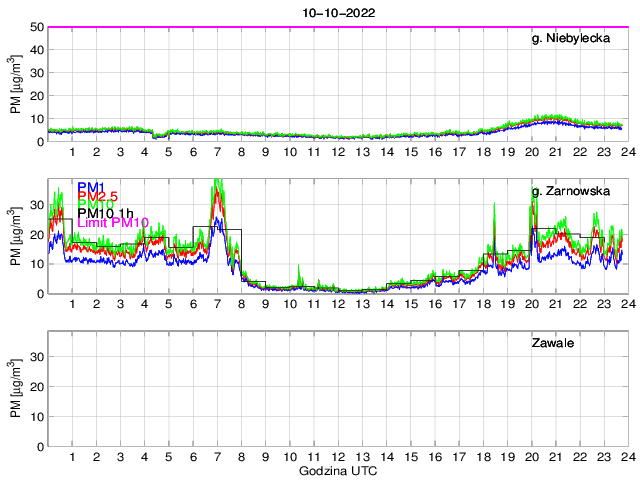
Task: Click the 50 tick on Niebylecka y-axis
Action: (36, 27)
